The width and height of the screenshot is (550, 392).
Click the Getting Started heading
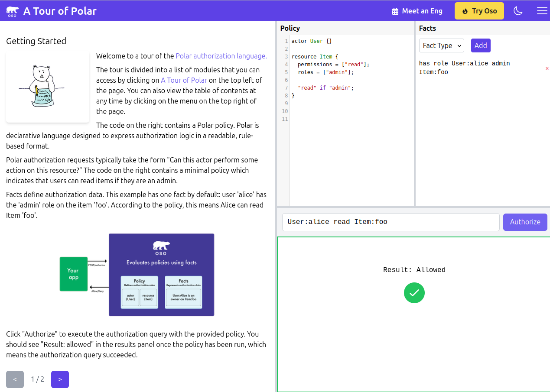(x=36, y=41)
